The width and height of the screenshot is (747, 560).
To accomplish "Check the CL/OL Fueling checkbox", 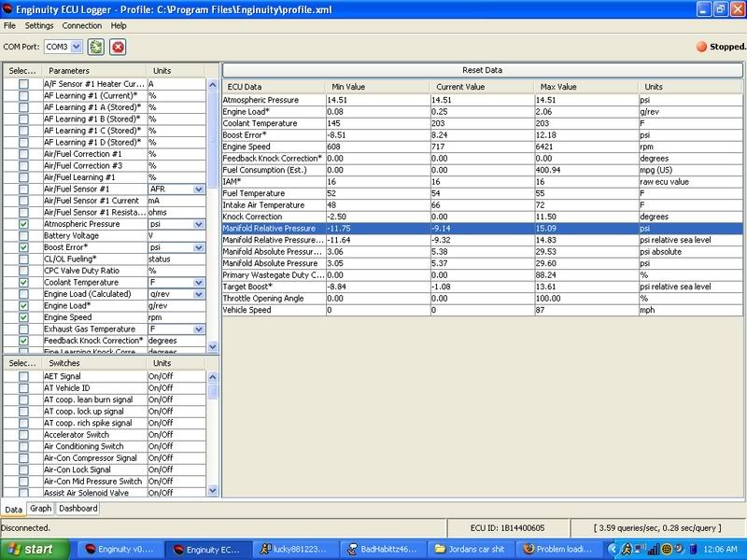I will coord(23,259).
